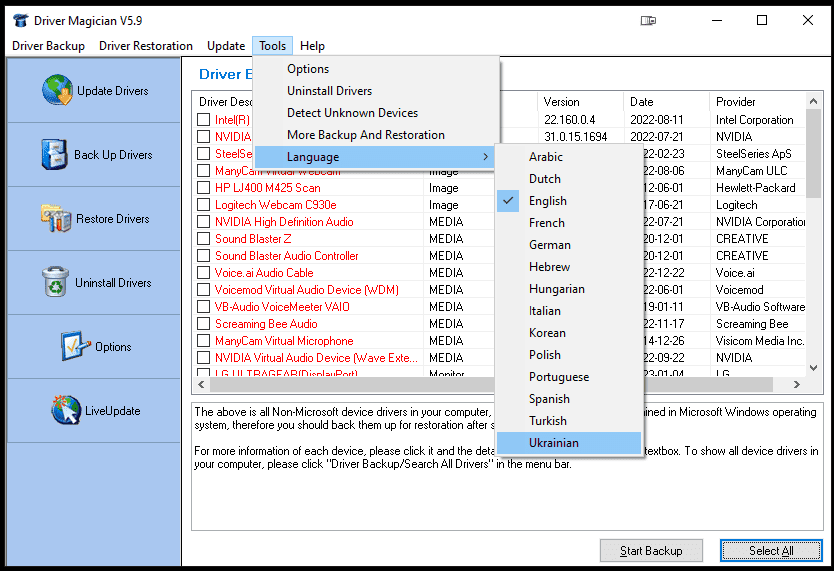
Task: Click the LiveUpdate globe cursor icon
Action: click(66, 410)
